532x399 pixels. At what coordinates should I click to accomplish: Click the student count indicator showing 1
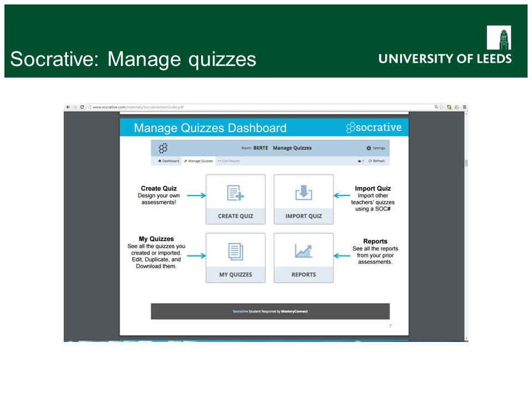pyautogui.click(x=361, y=161)
